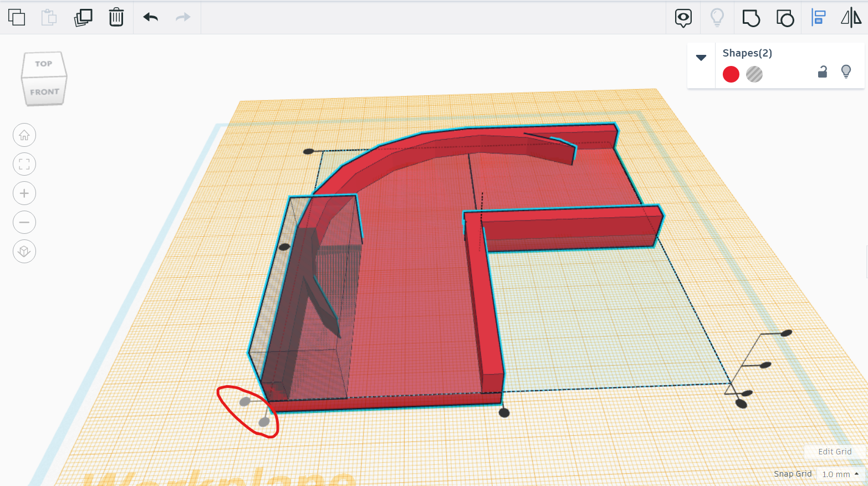This screenshot has height=486, width=868.
Task: Click the Shapes(2) panel title
Action: coord(747,53)
